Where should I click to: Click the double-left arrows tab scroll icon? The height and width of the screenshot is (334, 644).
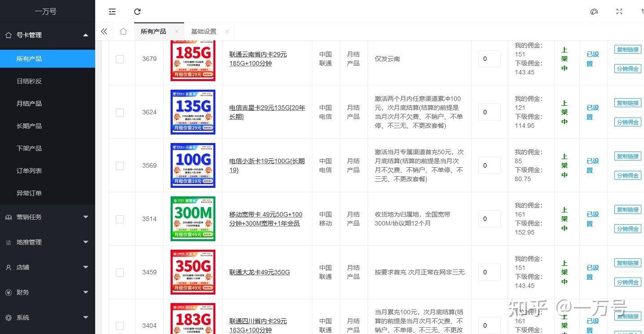(x=104, y=31)
